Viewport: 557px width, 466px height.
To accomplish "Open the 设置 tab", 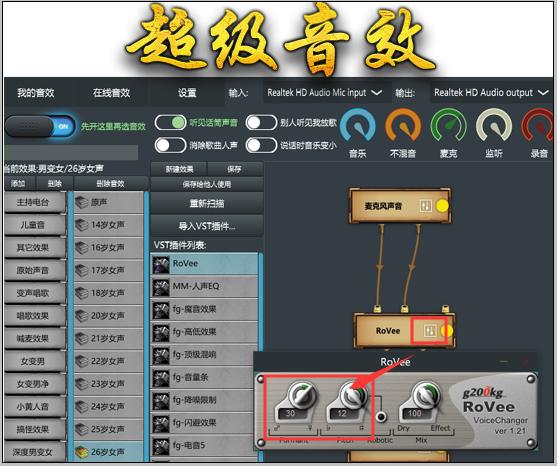I will coord(187,93).
